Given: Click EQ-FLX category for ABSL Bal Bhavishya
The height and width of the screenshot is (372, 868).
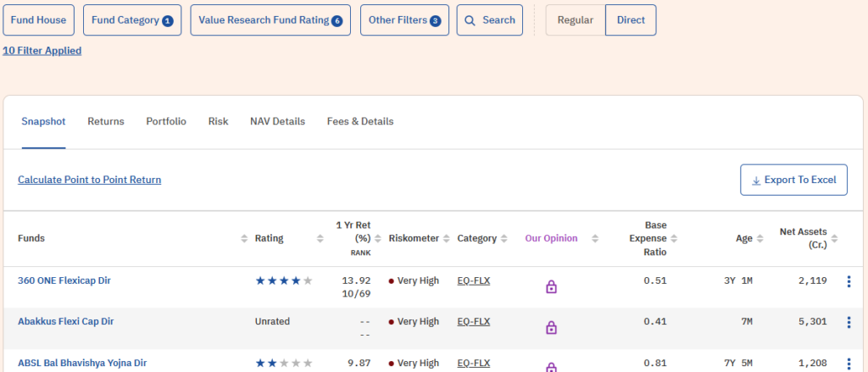Looking at the screenshot, I should coord(473,364).
